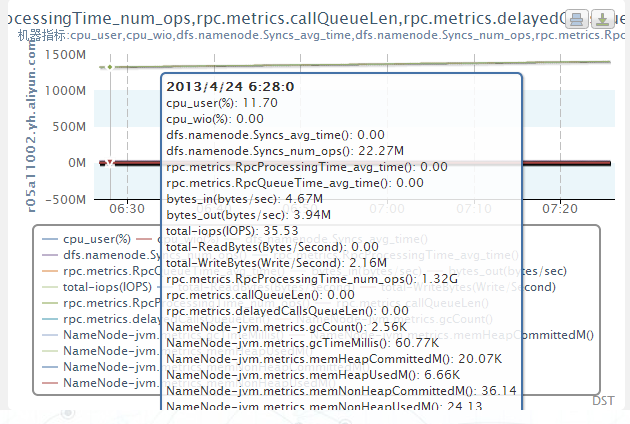The height and width of the screenshot is (424, 630).
Task: Toggle the cpu_user(%) legend series
Action: tap(96, 239)
